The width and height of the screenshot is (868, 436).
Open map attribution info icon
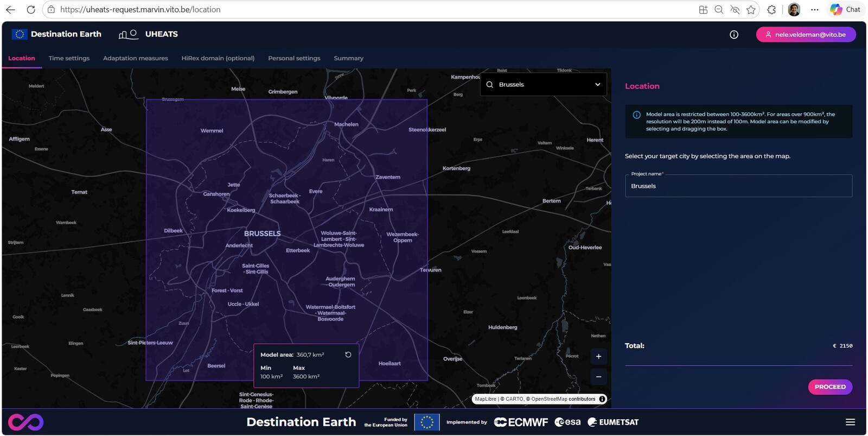(602, 399)
